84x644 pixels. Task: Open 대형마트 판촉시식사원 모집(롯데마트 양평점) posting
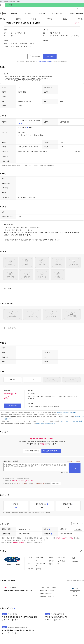(x=18, y=590)
